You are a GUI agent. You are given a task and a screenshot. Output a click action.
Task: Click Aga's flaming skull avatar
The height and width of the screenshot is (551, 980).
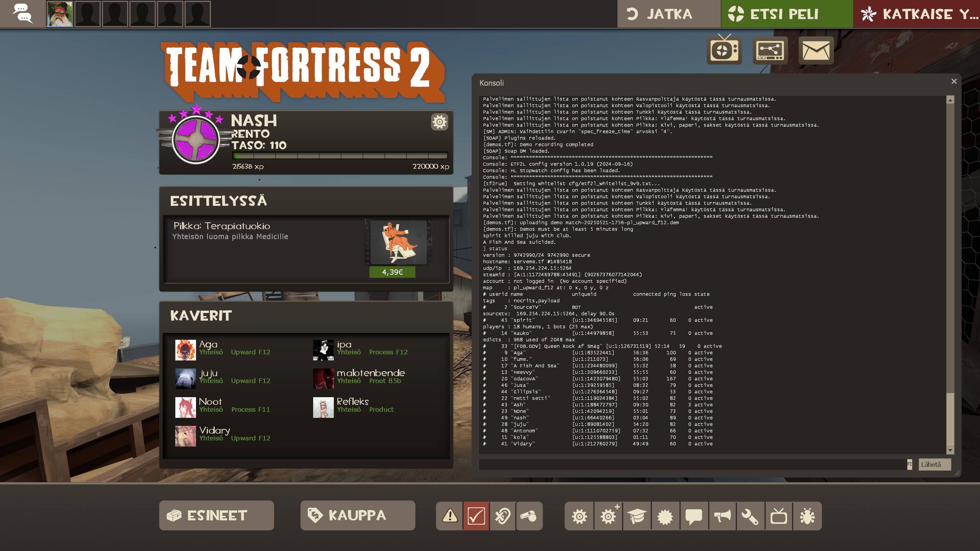pyautogui.click(x=185, y=350)
